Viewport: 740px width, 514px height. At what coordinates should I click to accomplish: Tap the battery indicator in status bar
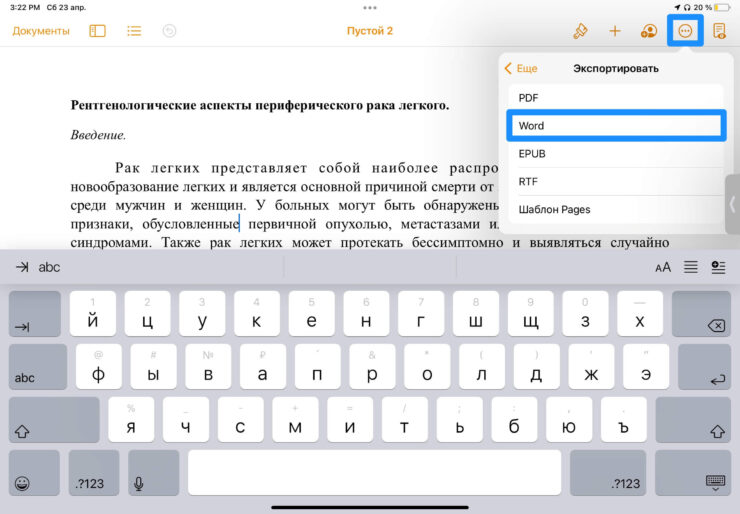(722, 8)
